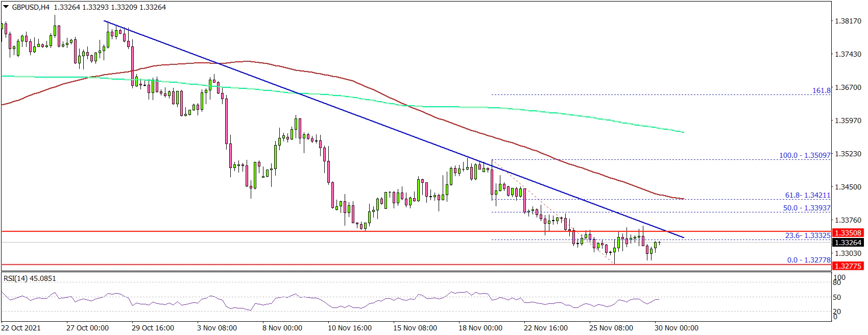Click the 50.0 - 1.33937 Fibonacci label
Screen dimensions: 868x335
point(807,208)
